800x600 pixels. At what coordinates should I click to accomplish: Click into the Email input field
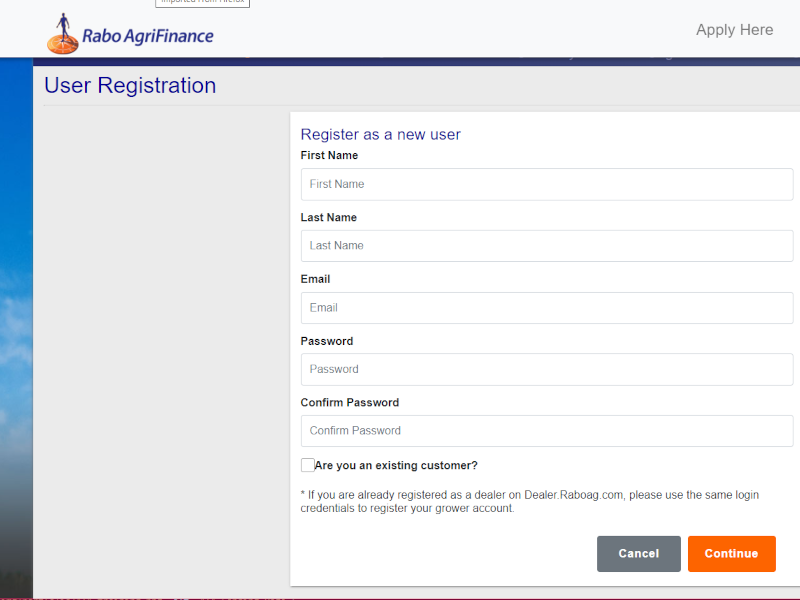coord(546,308)
